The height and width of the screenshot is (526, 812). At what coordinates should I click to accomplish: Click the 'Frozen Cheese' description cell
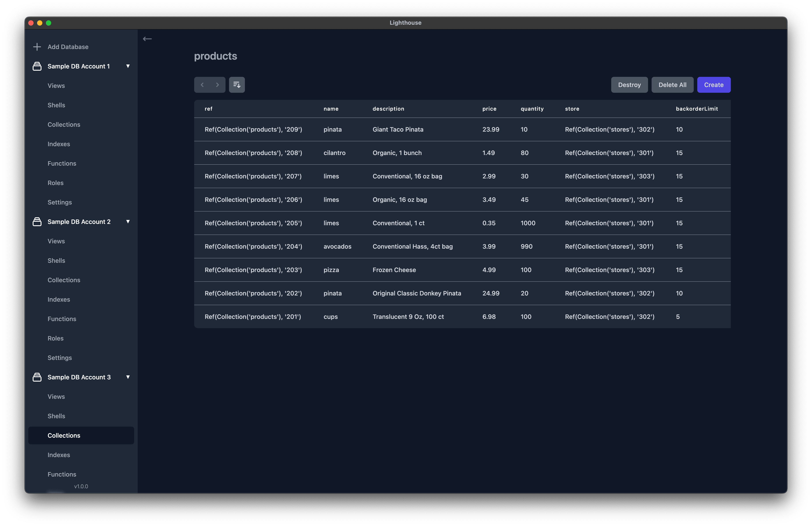(x=394, y=270)
